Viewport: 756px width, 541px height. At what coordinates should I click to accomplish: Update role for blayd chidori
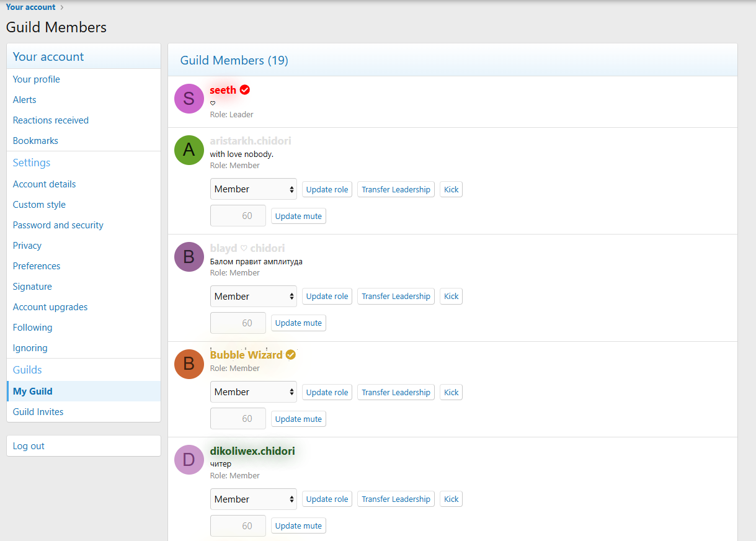[327, 297]
